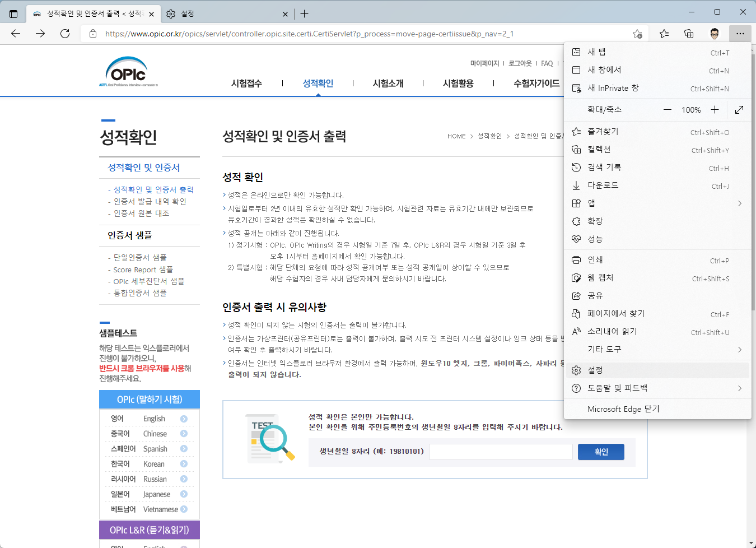Screen dimensions: 756x548
Task: Select 새 창에서 menu item
Action: [657, 70]
